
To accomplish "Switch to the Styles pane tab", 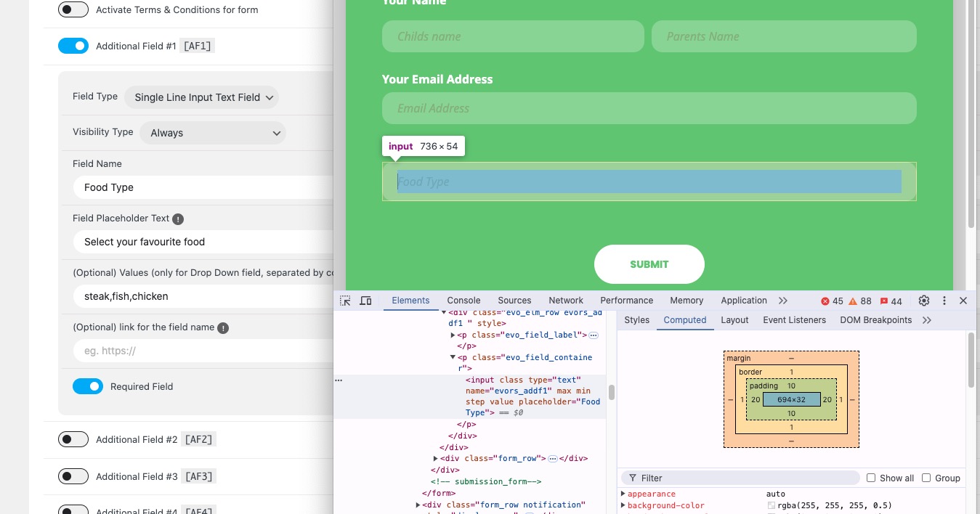I will coord(637,320).
